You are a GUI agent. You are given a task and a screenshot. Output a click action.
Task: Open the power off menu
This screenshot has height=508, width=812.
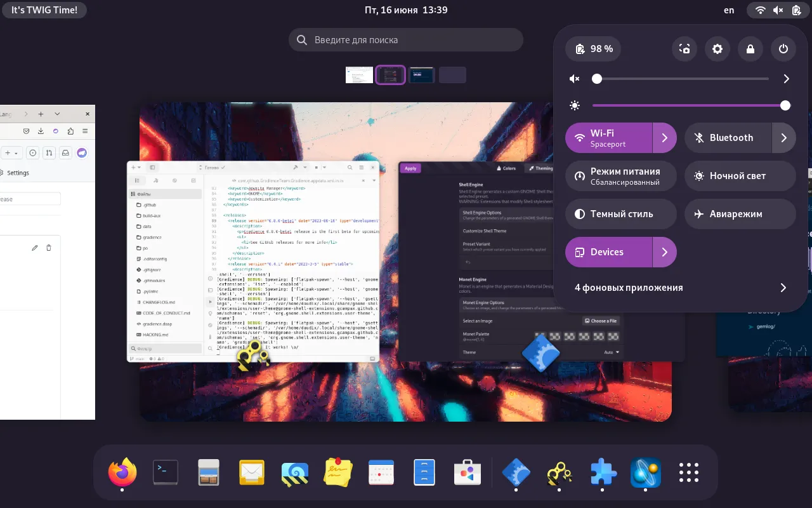tap(783, 49)
